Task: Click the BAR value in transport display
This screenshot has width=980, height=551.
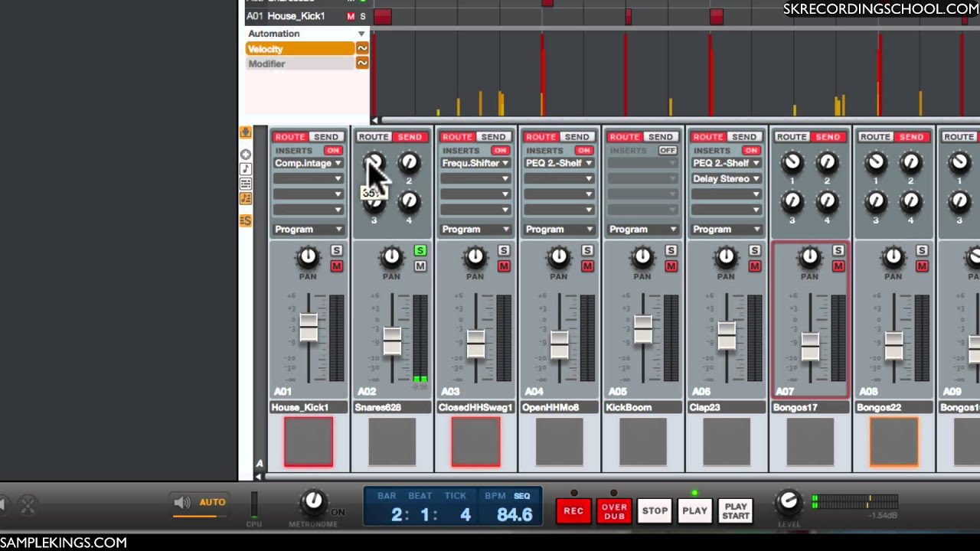Action: (x=397, y=514)
